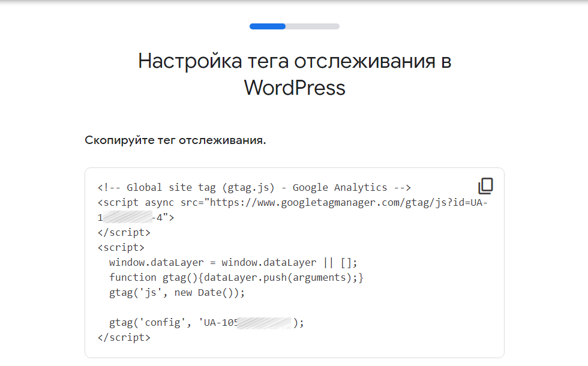
Task: Click the blue setup progress bar
Action: [x=295, y=26]
